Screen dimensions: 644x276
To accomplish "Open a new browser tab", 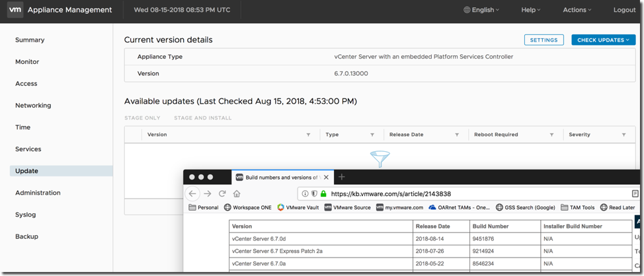I will pos(341,177).
